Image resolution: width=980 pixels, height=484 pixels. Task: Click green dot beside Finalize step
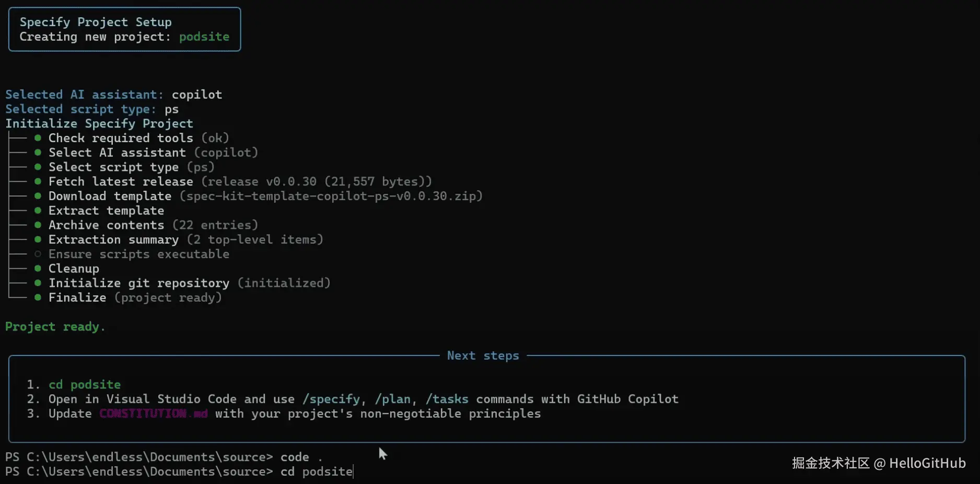(x=38, y=297)
